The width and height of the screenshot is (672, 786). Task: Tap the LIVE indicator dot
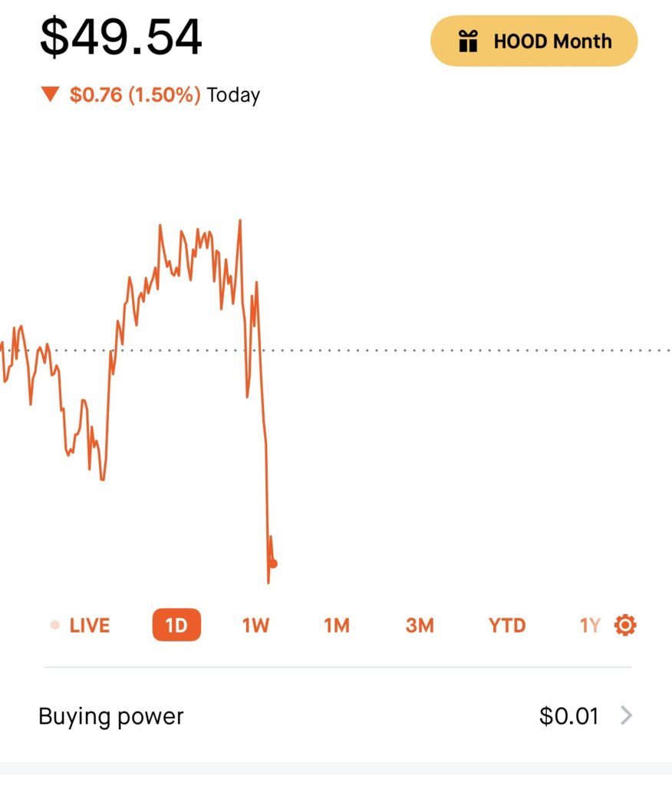point(55,625)
